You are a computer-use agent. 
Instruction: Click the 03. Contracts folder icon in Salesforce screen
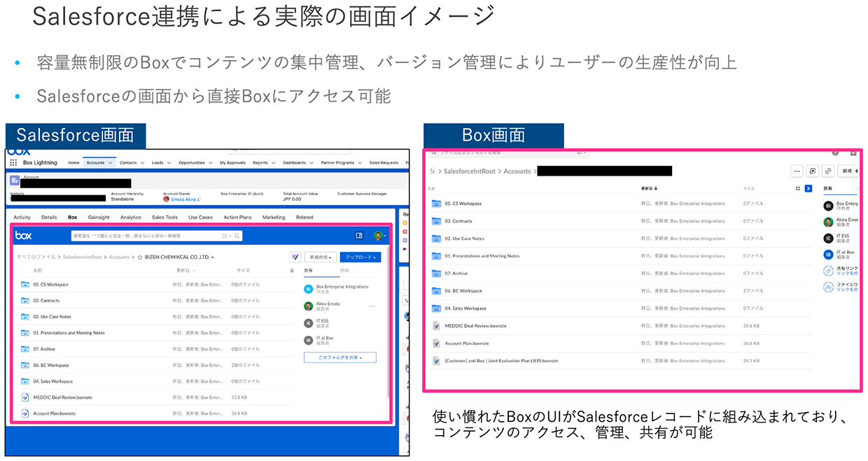pyautogui.click(x=26, y=301)
